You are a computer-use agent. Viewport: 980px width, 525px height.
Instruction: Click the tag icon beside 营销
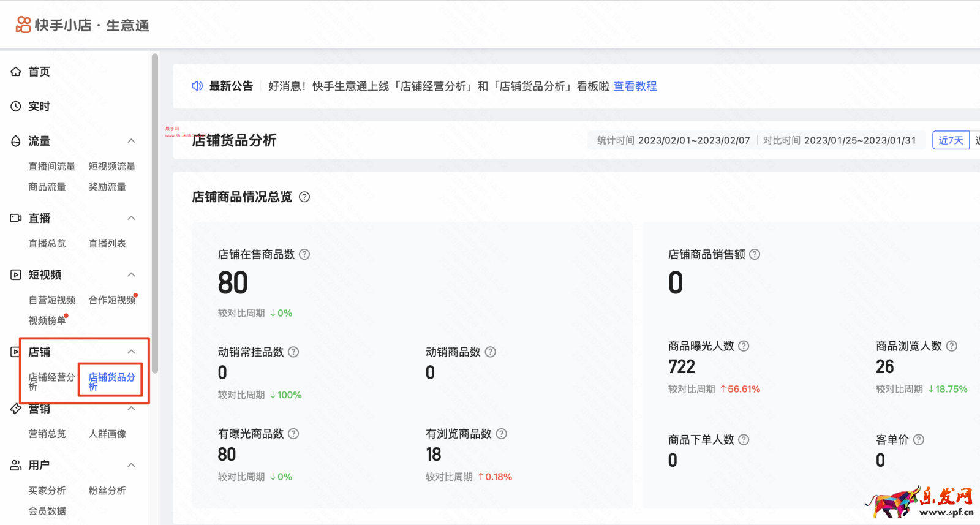click(16, 409)
